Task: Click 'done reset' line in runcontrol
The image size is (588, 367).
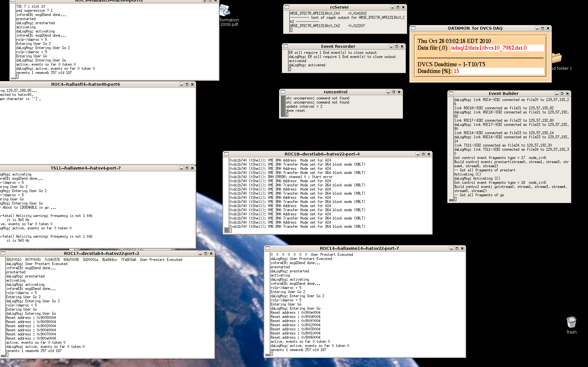Action: [295, 111]
